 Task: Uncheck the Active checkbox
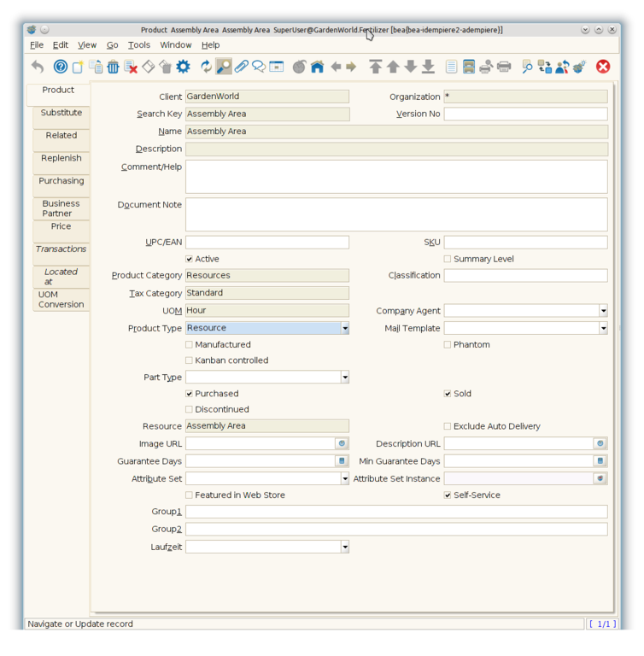click(x=190, y=259)
